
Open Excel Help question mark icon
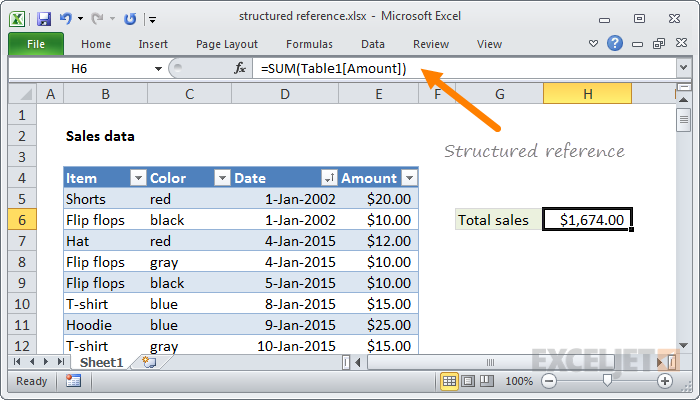[x=615, y=43]
